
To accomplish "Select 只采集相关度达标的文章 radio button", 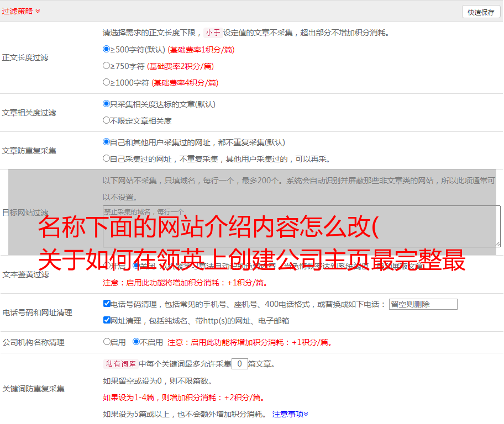I will click(107, 104).
